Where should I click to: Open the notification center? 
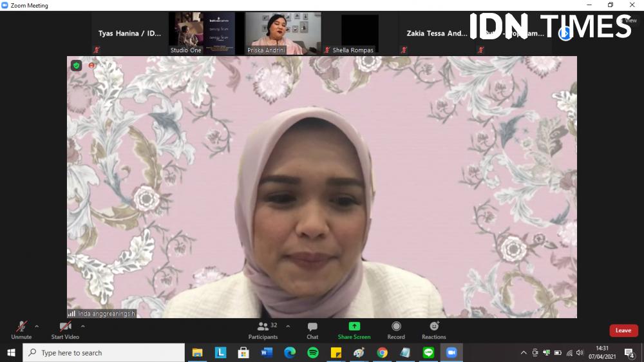pyautogui.click(x=629, y=352)
